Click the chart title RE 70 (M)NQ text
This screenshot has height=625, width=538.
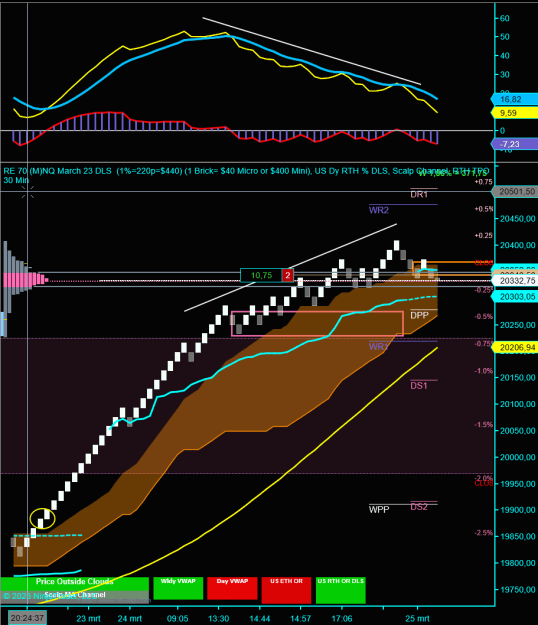pyautogui.click(x=28, y=171)
